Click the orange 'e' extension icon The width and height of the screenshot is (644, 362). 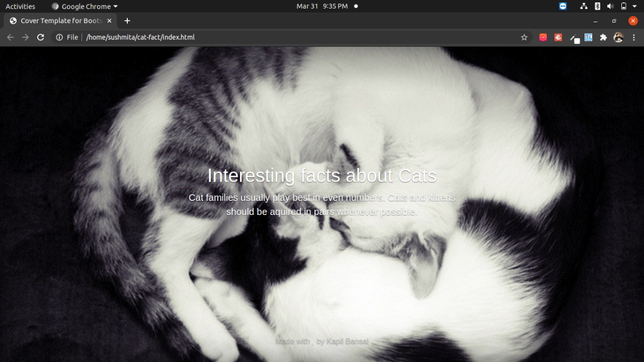(x=558, y=37)
